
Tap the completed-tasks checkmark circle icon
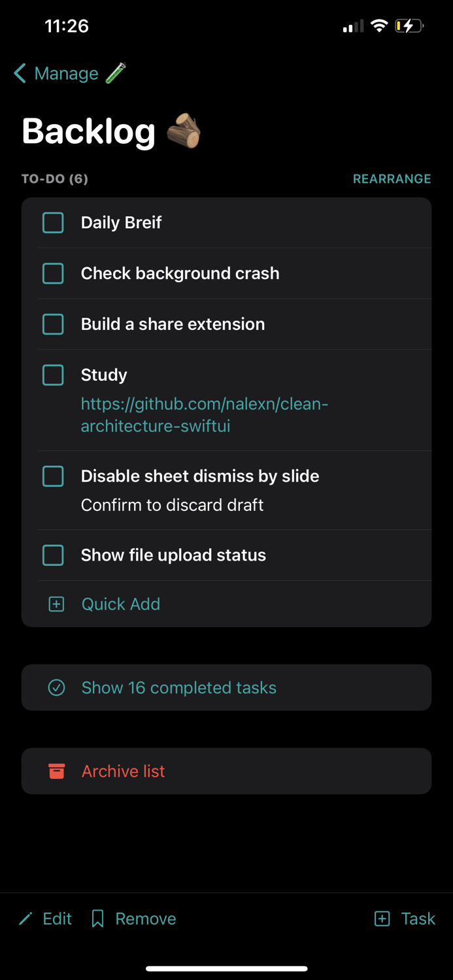point(57,687)
